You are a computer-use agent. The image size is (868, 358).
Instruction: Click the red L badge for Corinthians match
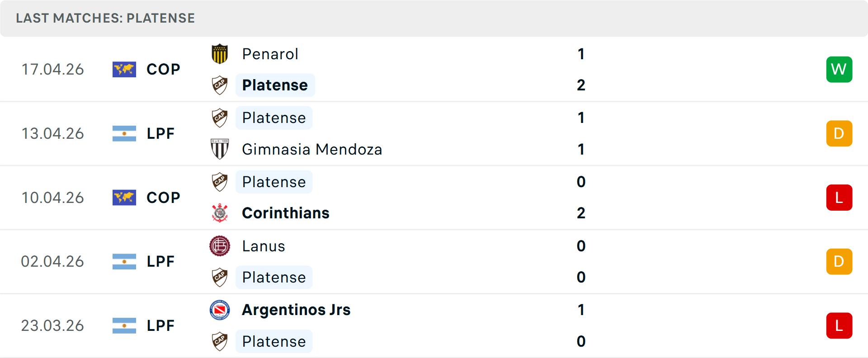pos(839,198)
